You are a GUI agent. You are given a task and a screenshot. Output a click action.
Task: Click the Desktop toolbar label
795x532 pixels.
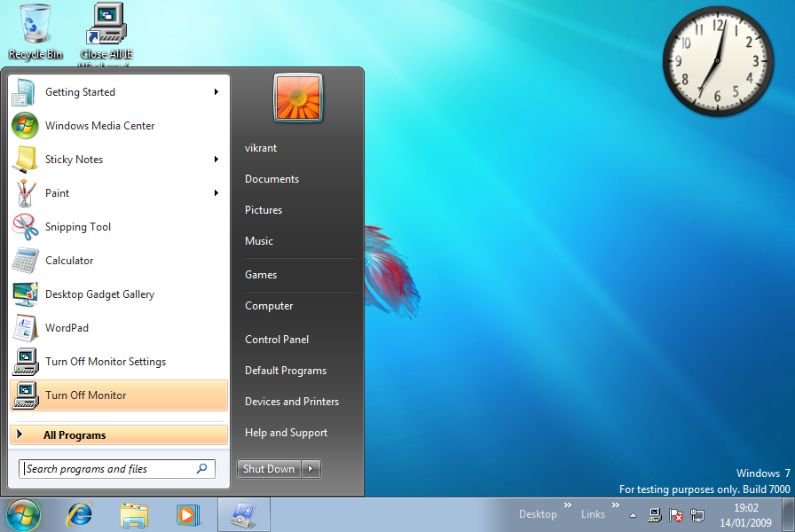coord(538,514)
